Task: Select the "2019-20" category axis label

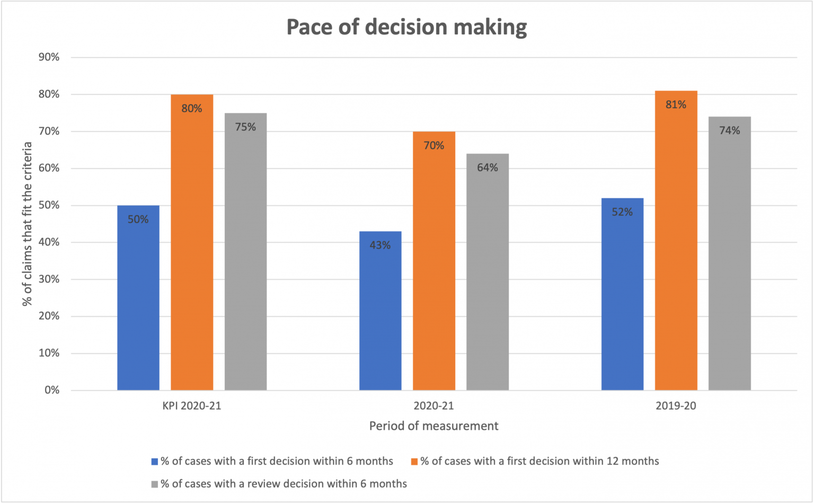Action: point(676,406)
